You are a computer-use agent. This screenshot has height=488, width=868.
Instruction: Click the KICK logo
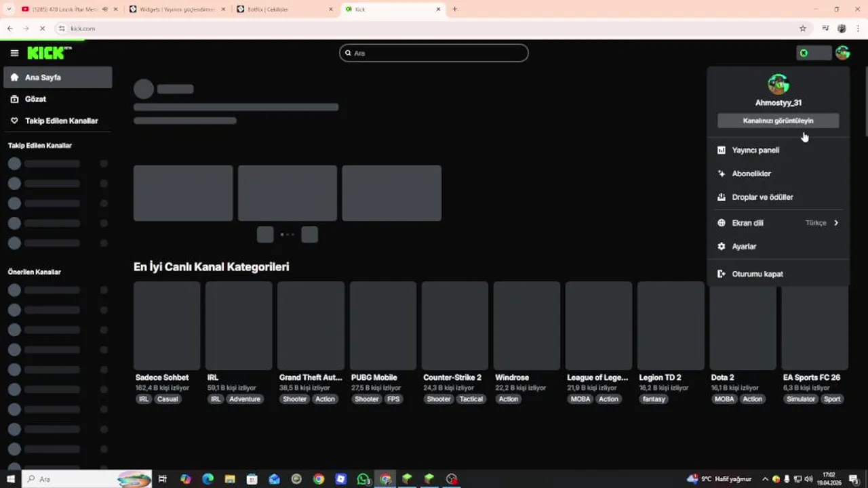tap(49, 53)
